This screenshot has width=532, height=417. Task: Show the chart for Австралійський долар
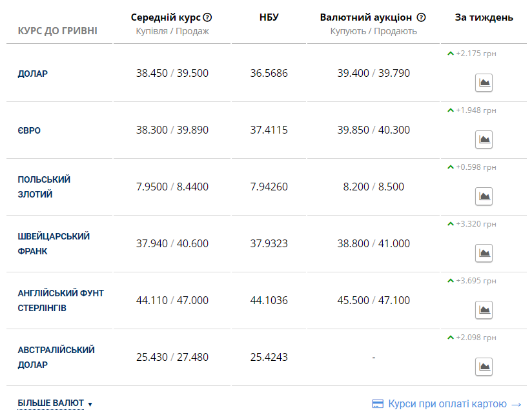click(x=484, y=366)
